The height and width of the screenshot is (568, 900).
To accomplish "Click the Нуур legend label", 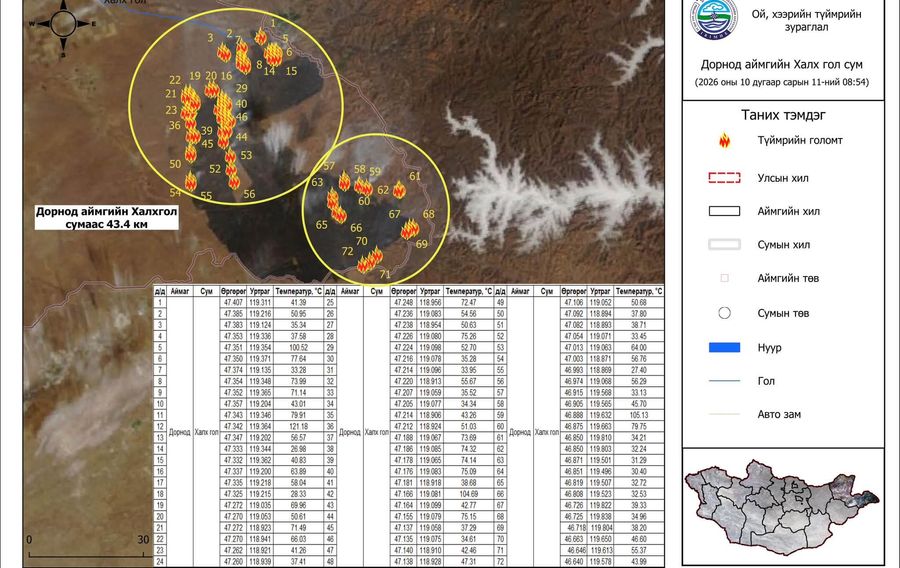I will (x=769, y=348).
